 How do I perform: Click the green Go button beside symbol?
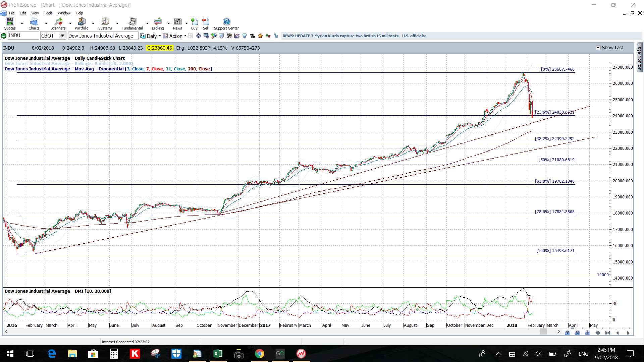pyautogui.click(x=4, y=36)
